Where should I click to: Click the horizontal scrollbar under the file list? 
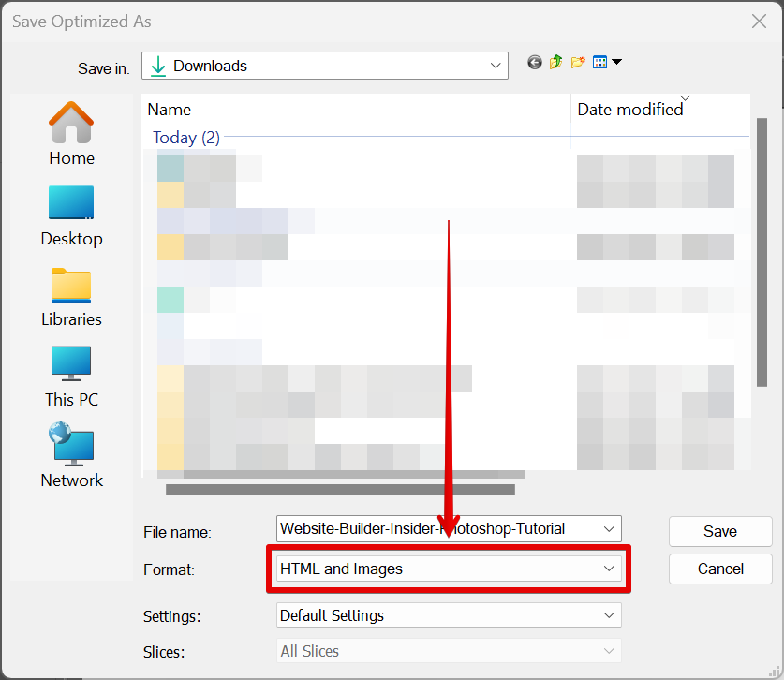coord(341,489)
